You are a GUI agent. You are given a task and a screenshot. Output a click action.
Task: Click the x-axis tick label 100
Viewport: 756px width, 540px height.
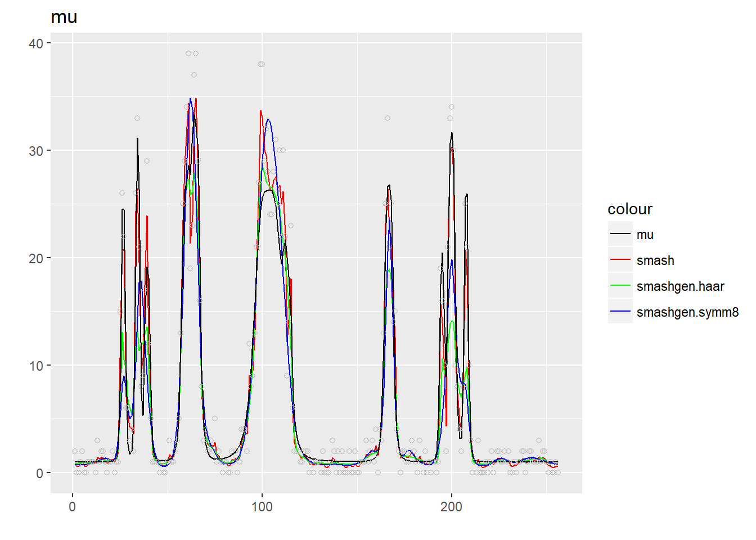[x=262, y=507]
